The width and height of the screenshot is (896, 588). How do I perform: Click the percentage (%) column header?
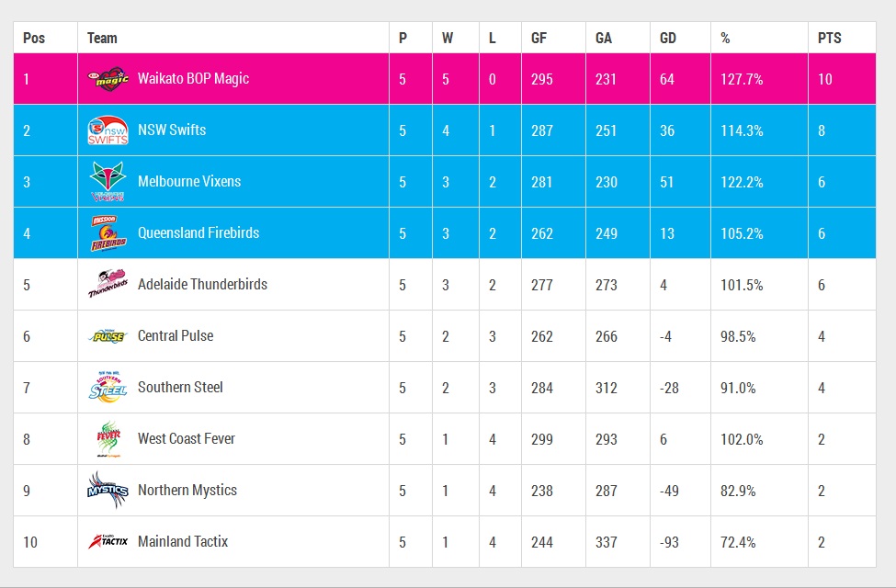[725, 39]
